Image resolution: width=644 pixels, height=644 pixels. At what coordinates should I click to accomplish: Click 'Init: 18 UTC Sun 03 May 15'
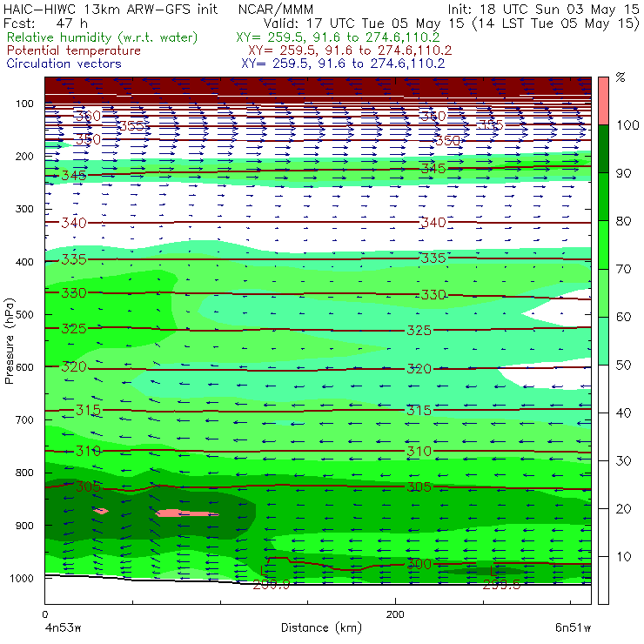coord(543,10)
